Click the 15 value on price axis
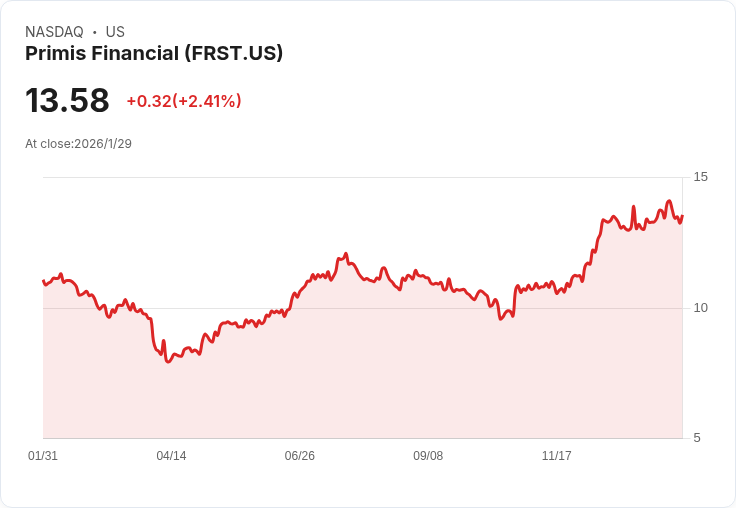 [701, 177]
